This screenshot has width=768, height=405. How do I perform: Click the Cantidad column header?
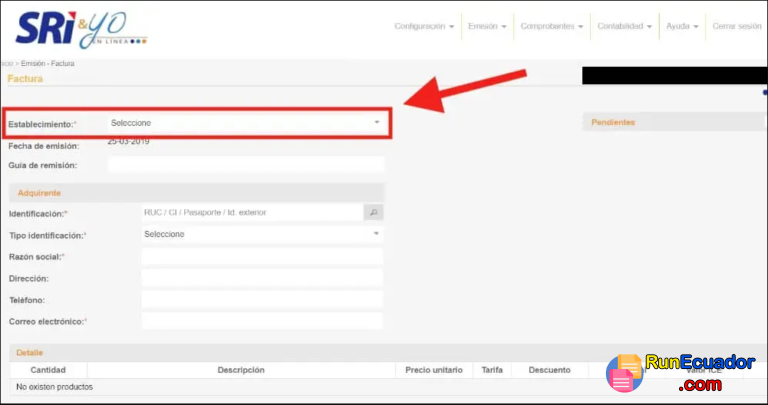point(48,370)
